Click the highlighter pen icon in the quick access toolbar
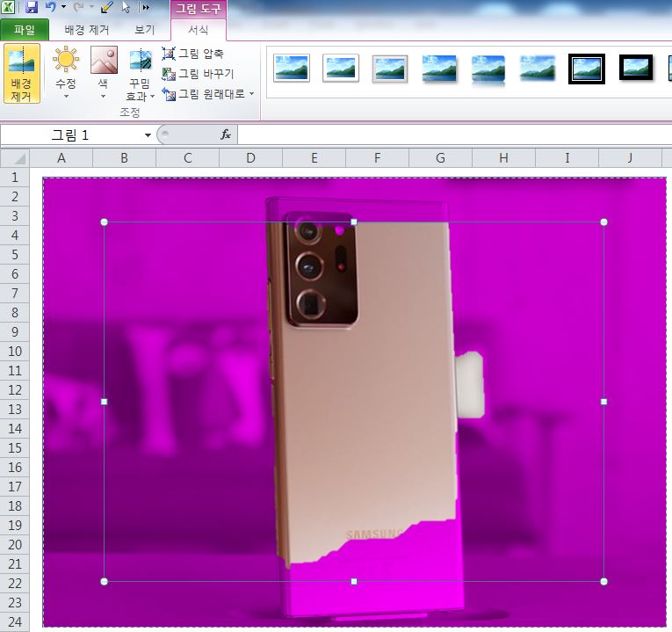This screenshot has height=632, width=672. (x=106, y=6)
